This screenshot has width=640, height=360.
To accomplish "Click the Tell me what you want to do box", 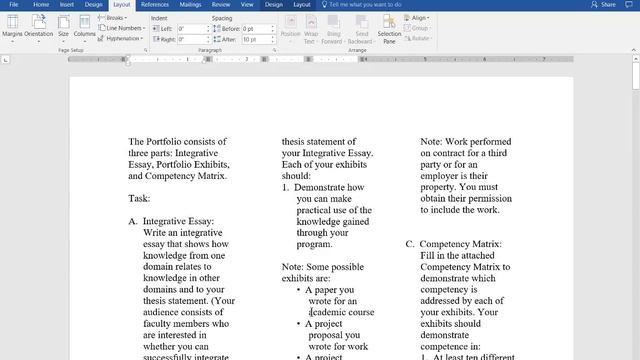I will 362,4.
